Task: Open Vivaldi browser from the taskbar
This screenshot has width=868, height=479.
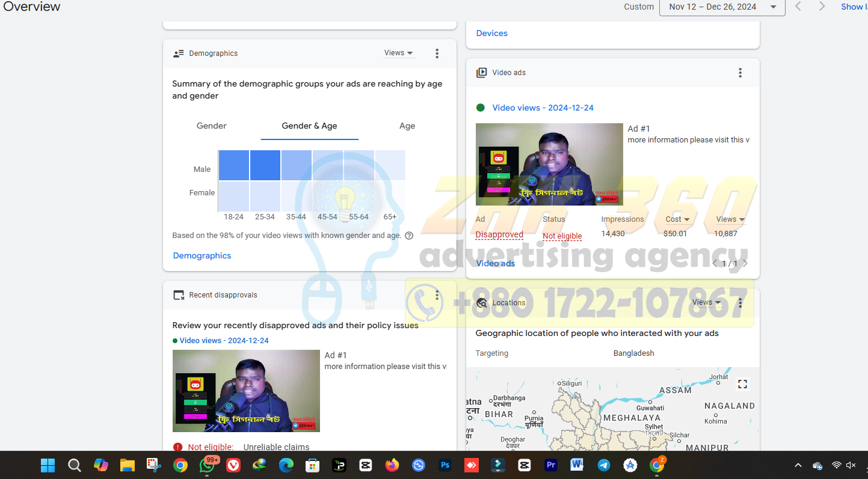Action: (x=233, y=465)
